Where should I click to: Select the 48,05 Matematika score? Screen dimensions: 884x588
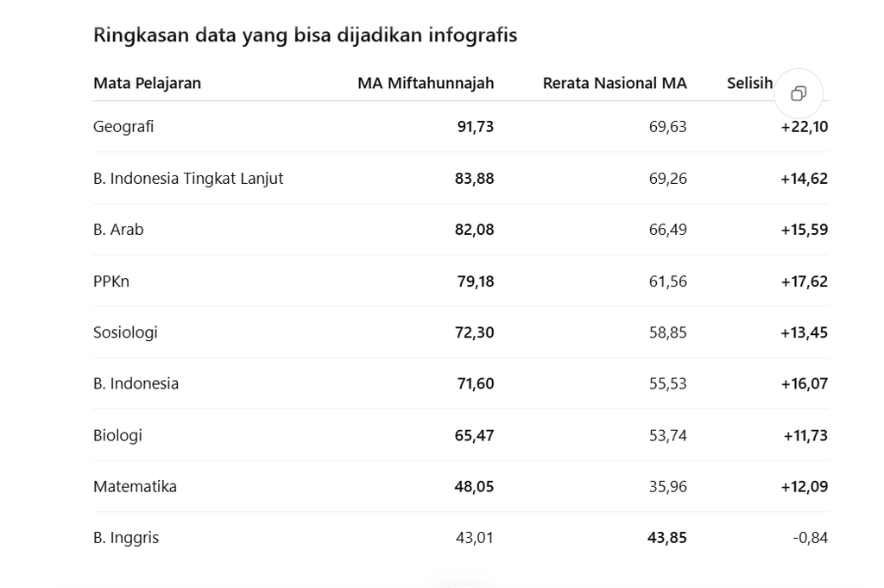tap(474, 486)
